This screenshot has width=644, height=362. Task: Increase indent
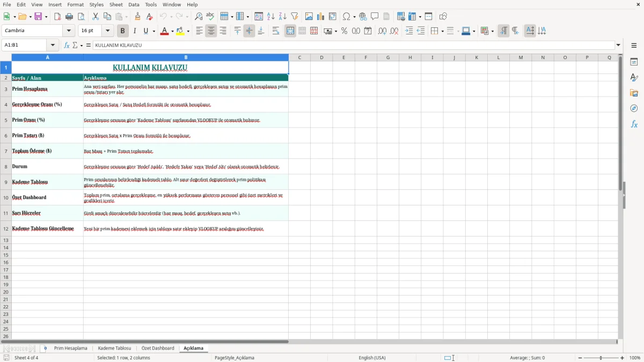(409, 31)
